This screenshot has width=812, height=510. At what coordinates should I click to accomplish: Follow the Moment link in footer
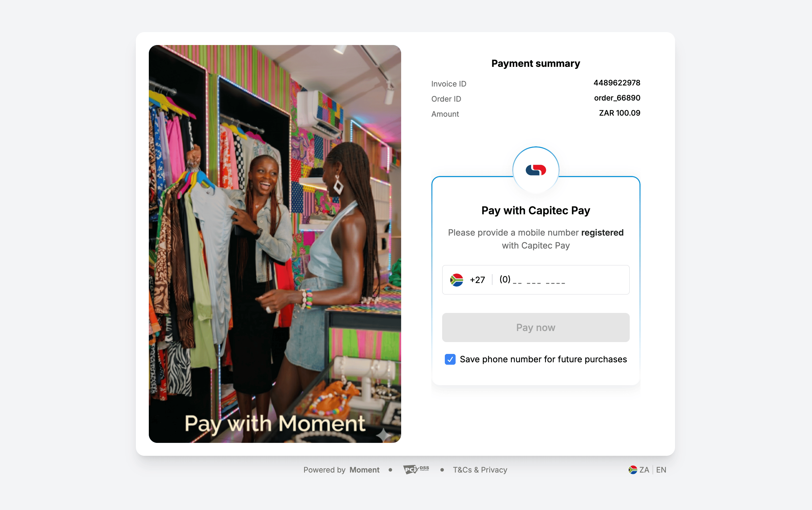click(x=364, y=470)
